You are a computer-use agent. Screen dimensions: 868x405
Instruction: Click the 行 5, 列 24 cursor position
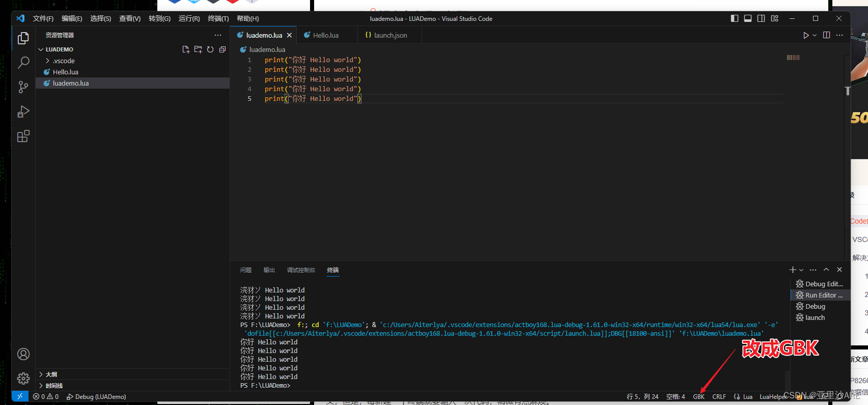click(642, 396)
